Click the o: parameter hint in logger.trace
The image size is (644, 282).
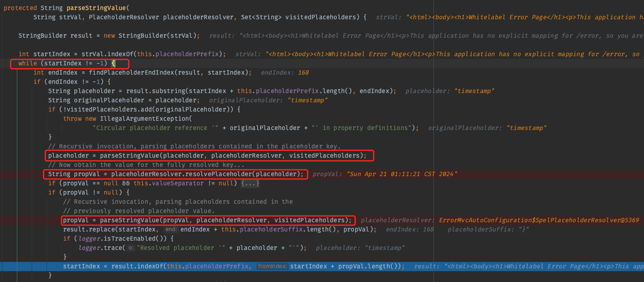[x=131, y=248]
